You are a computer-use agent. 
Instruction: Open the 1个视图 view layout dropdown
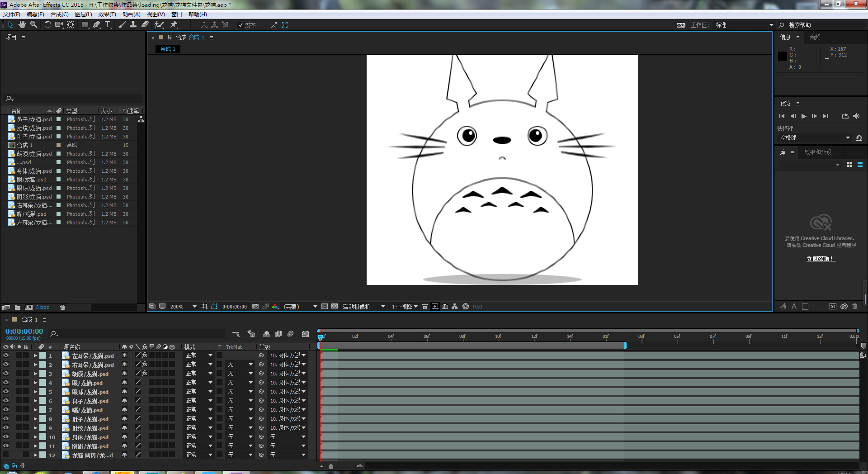click(x=405, y=307)
